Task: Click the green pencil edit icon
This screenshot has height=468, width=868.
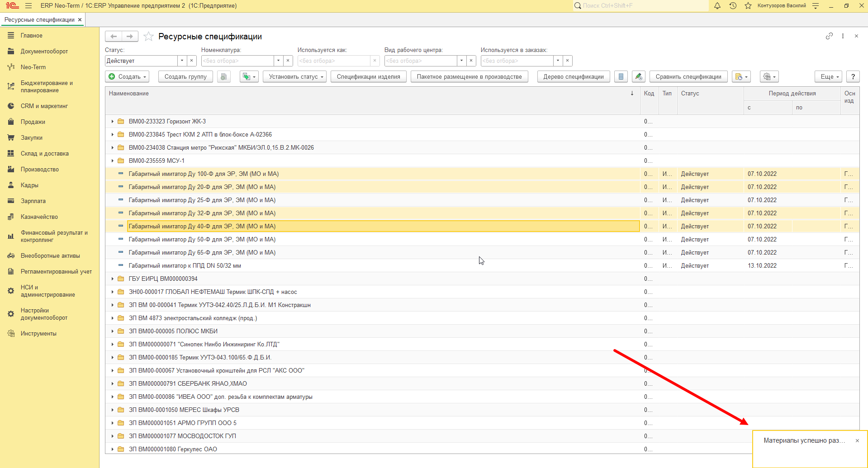Action: pos(639,77)
